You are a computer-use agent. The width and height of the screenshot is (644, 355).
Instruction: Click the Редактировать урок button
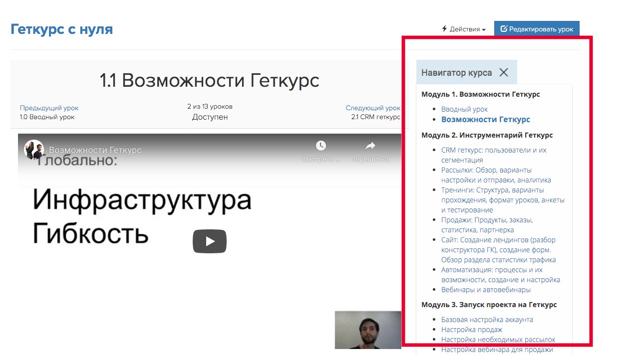point(537,29)
